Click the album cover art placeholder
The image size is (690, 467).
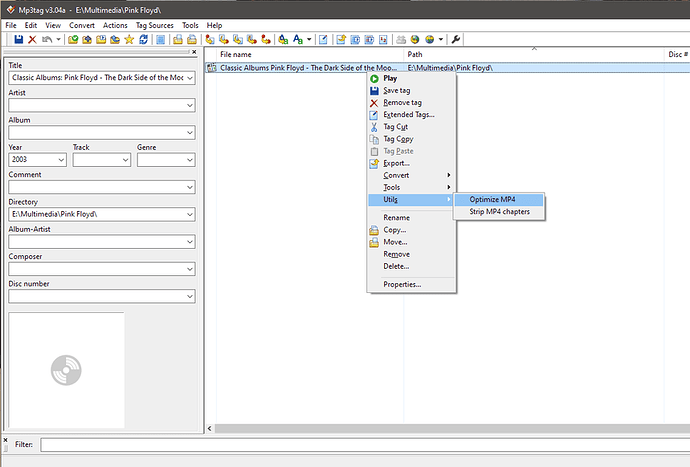pos(66,371)
